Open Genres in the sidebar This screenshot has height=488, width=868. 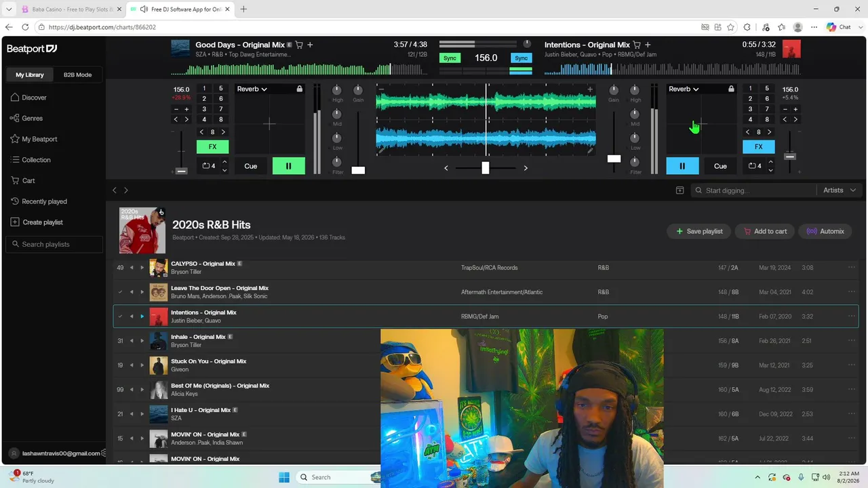[x=26, y=118]
